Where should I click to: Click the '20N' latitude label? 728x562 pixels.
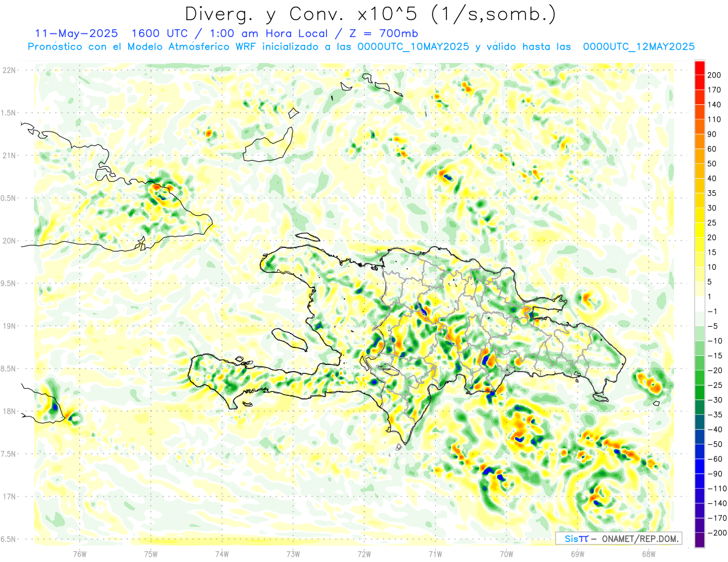pos(10,241)
